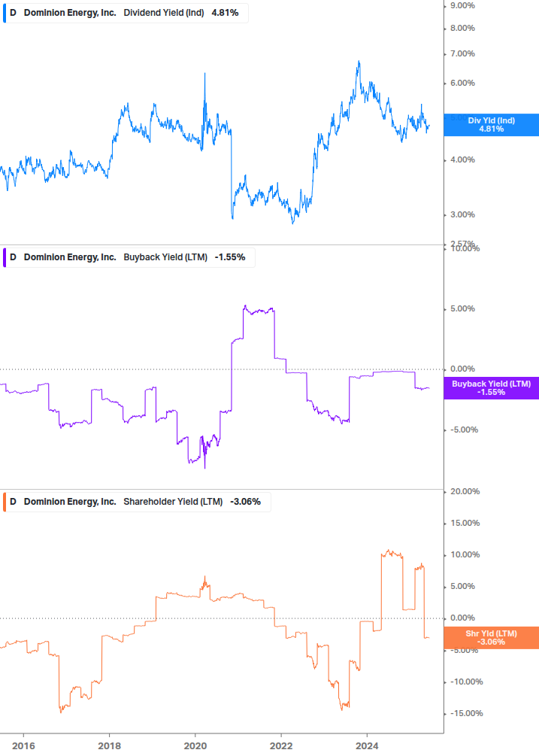Click the 3.00% tick on the dividend axis
Image resolution: width=539 pixels, height=756 pixels.
462,215
